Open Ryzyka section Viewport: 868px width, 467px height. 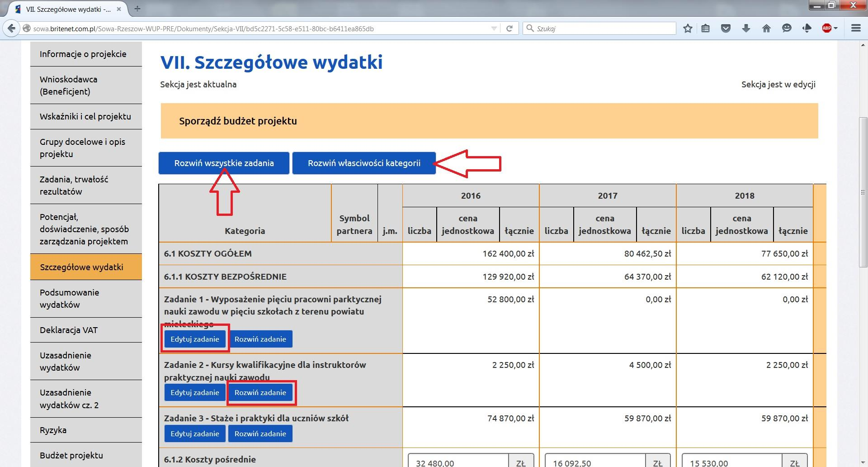pyautogui.click(x=86, y=430)
